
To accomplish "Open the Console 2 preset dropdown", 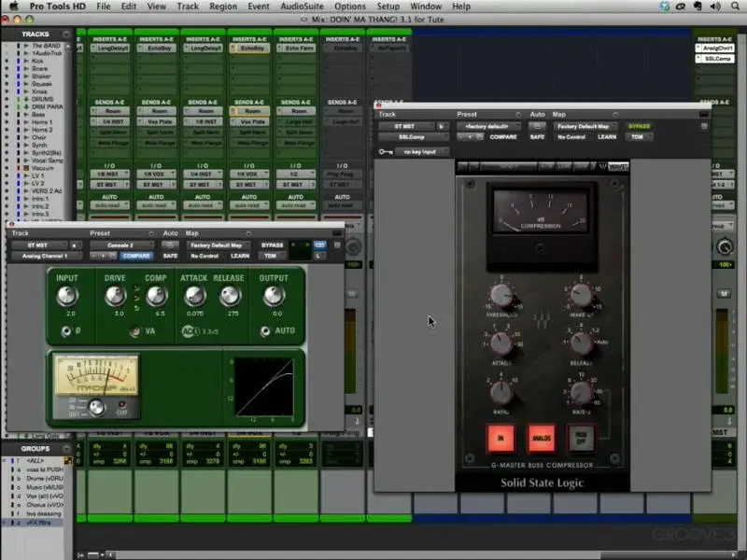I will click(x=121, y=245).
